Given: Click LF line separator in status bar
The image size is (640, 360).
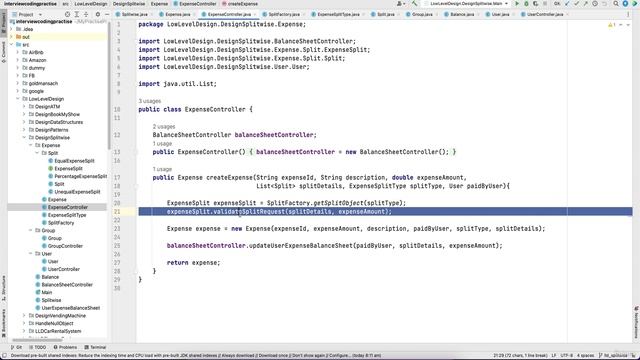Looking at the screenshot, I should tap(554, 356).
